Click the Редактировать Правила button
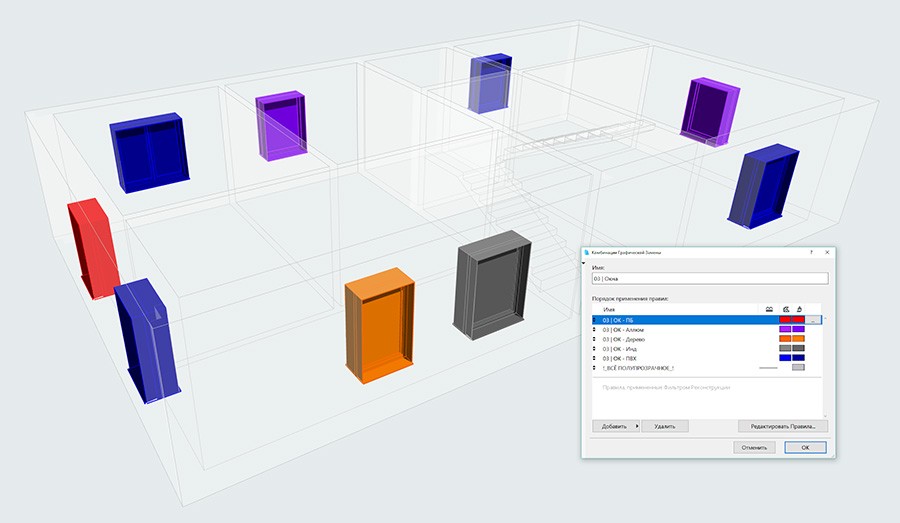Viewport: 900px width, 523px height. (783, 427)
